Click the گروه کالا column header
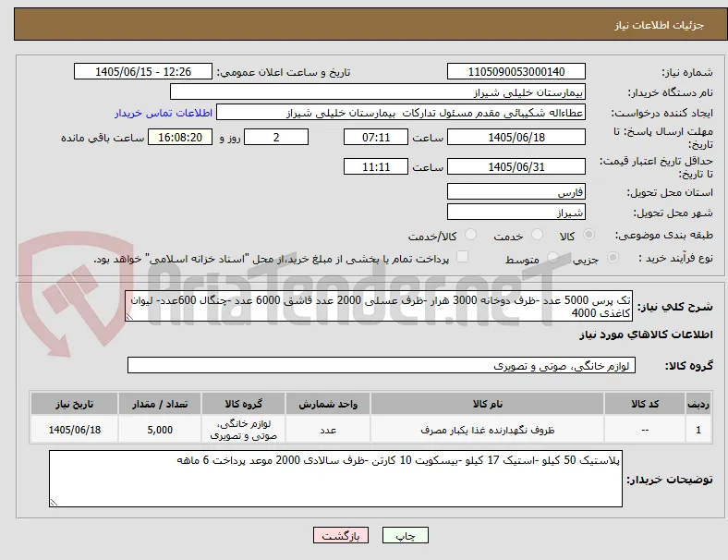Image resolution: width=728 pixels, height=560 pixels. coord(243,404)
